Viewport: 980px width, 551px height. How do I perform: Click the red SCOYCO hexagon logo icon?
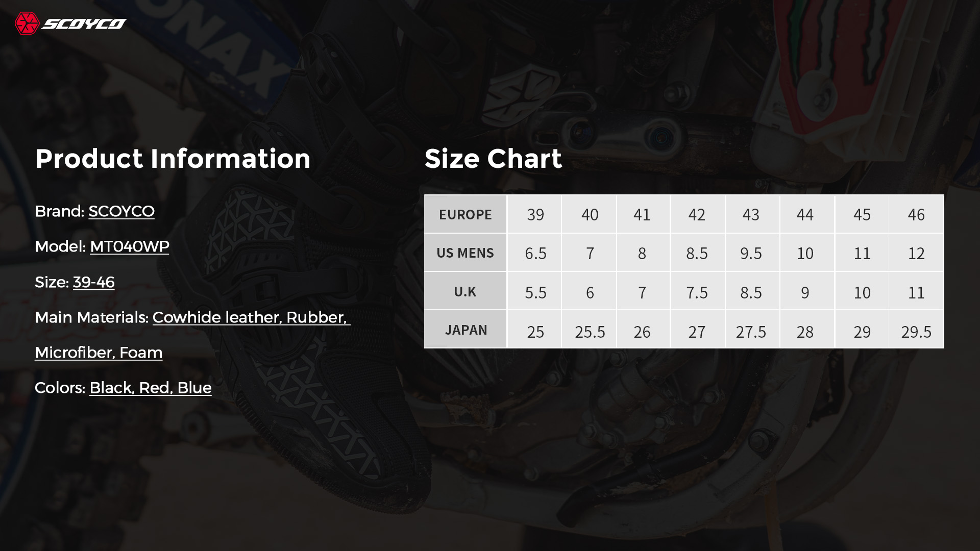(x=27, y=23)
